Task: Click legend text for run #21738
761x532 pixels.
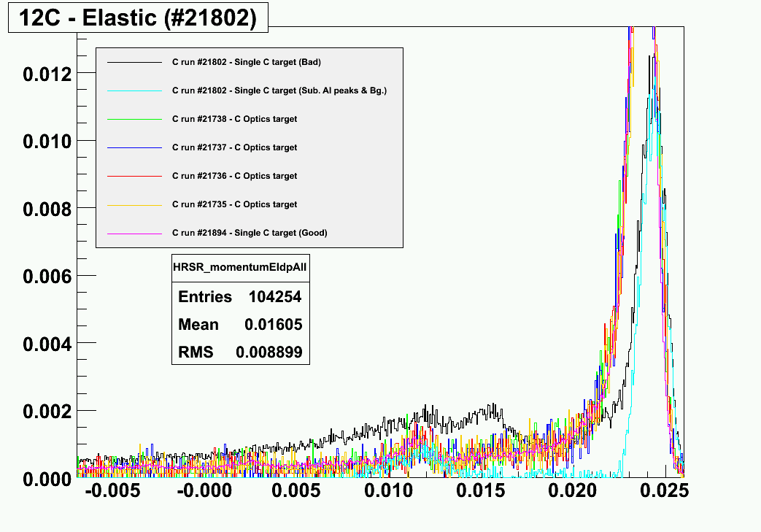Action: point(234,119)
